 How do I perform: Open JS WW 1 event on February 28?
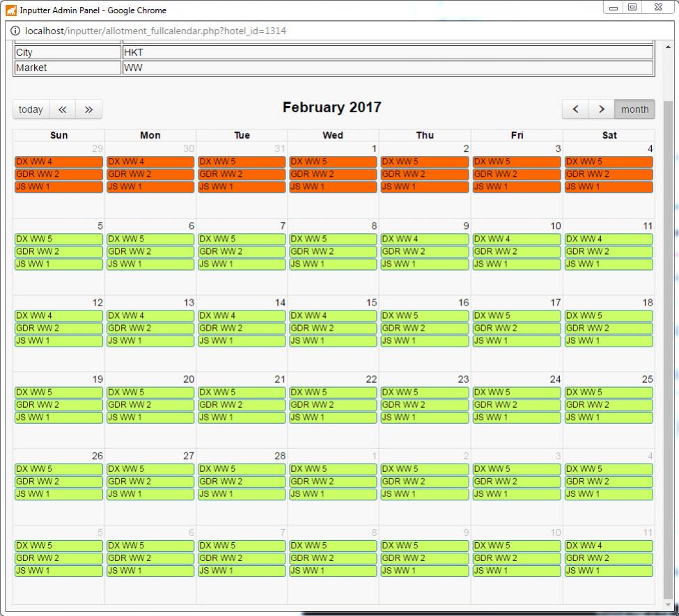[x=242, y=494]
